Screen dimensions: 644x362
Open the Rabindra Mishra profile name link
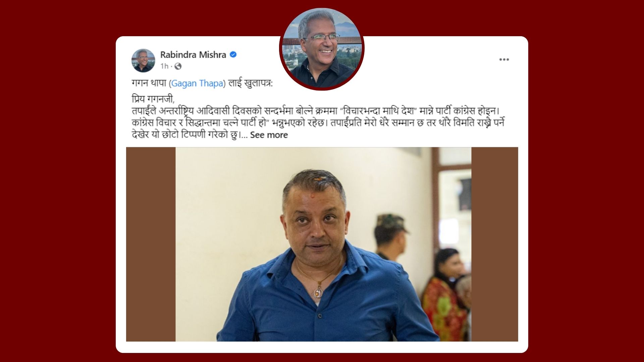pos(193,55)
